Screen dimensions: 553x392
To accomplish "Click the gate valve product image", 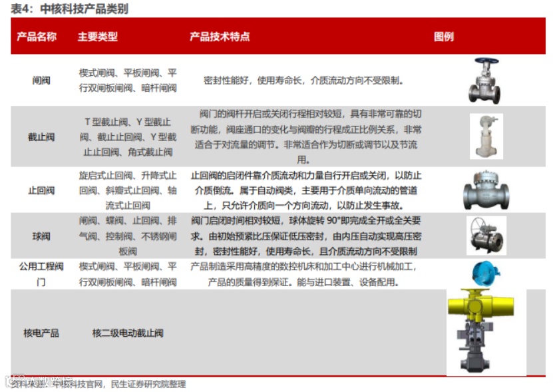I will [485, 81].
